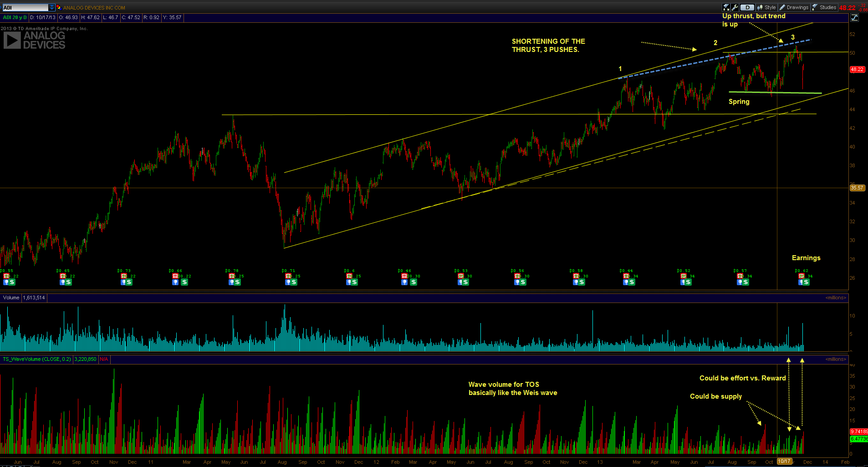
Task: Select the "Earnings" text annotation
Action: coord(806,258)
